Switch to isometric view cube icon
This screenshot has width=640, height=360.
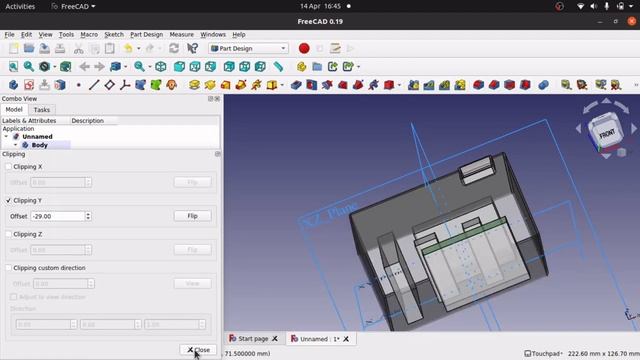coord(161,67)
